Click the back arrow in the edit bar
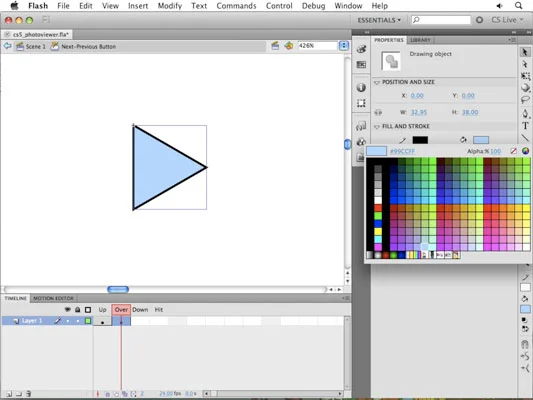Screen dimensions: 533x400 pos(7,46)
